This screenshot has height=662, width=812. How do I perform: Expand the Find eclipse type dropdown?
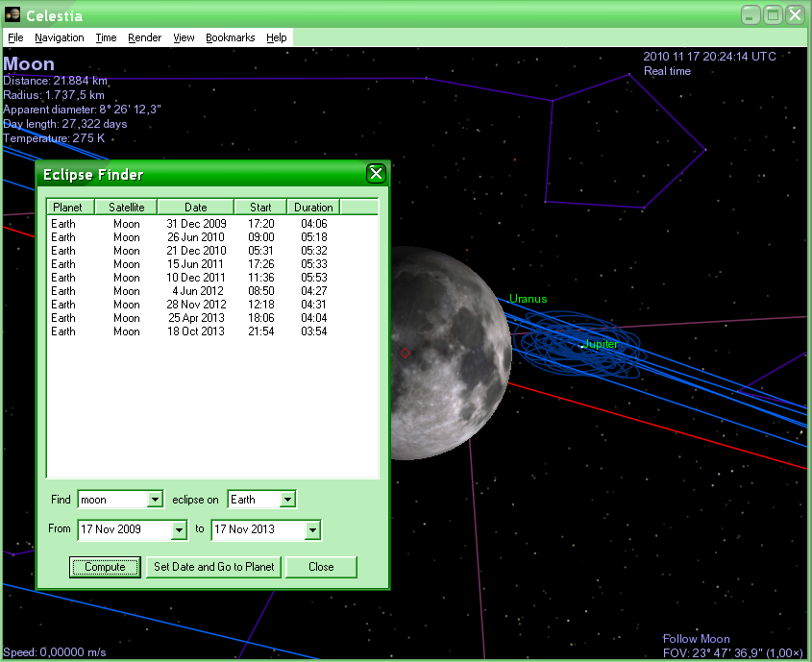(156, 500)
